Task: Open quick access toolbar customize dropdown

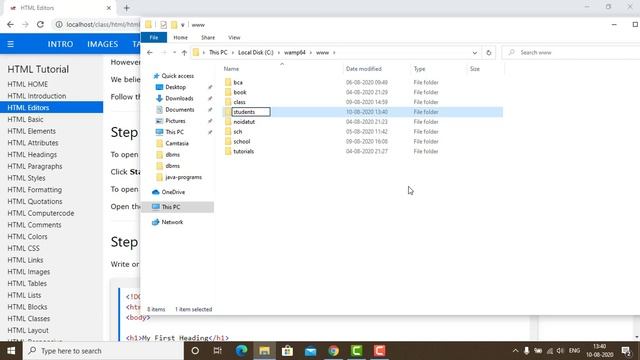Action: tap(182, 25)
